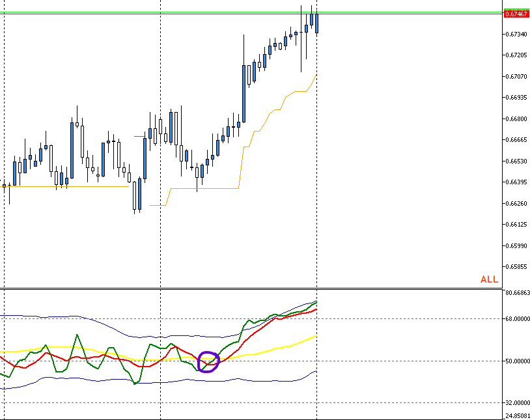
Task: Click the 32.00000 indicator level label
Action: pos(518,403)
